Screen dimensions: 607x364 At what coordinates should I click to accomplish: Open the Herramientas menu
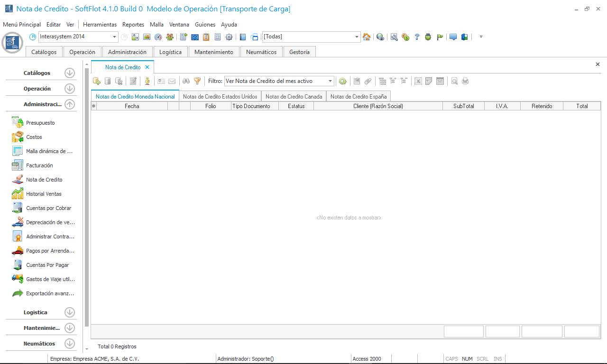100,25
